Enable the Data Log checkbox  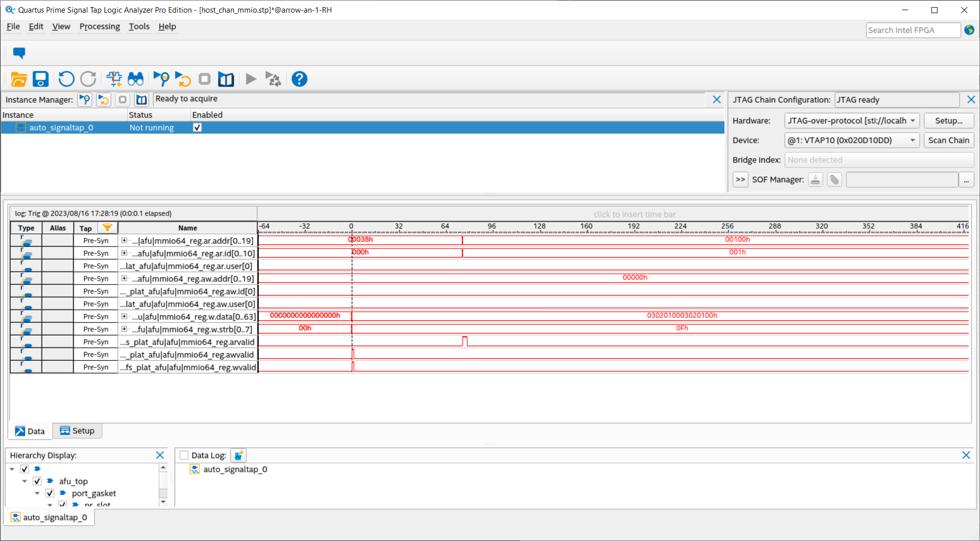click(184, 455)
